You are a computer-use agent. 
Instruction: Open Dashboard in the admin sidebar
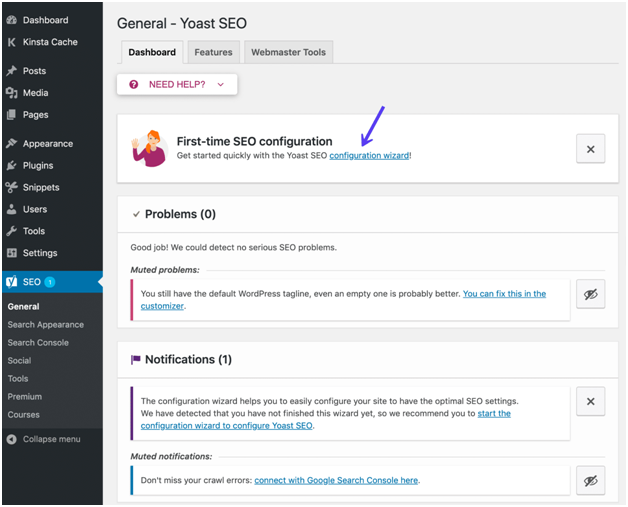45,20
